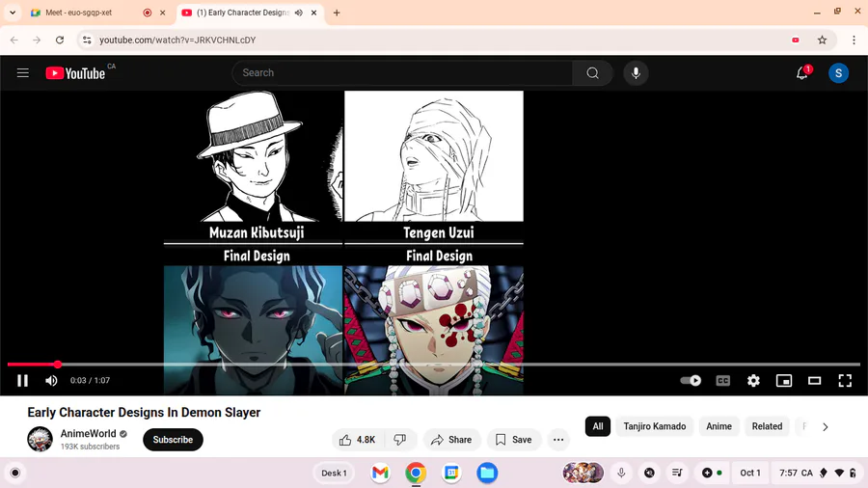The width and height of the screenshot is (868, 488).
Task: Open the tab search dropdown arrow
Action: 13,13
